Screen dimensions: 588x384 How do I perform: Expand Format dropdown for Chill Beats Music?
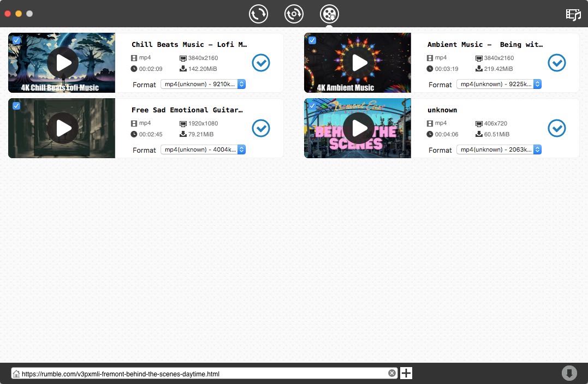pyautogui.click(x=203, y=84)
